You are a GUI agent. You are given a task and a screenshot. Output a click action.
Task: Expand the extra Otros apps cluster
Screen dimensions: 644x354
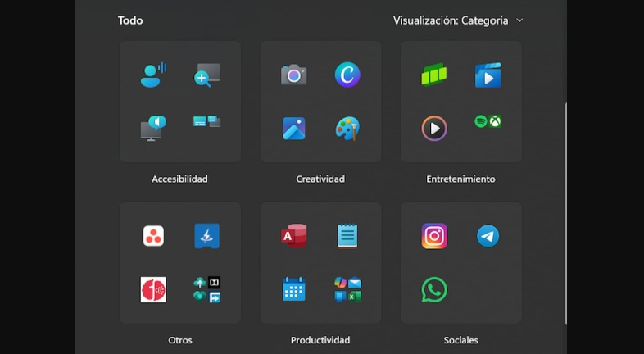(x=206, y=289)
